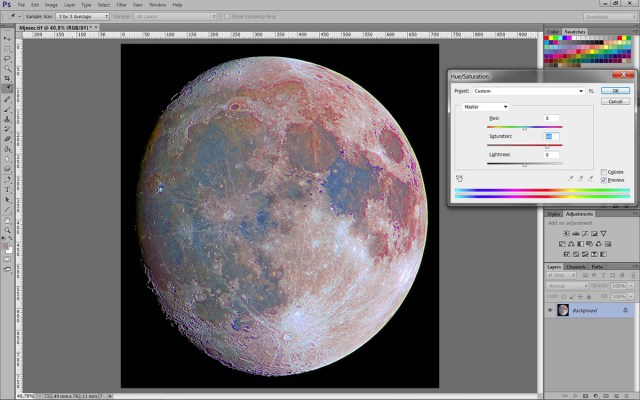The height and width of the screenshot is (400, 640).
Task: Choose the Type tool
Action: (x=7, y=187)
